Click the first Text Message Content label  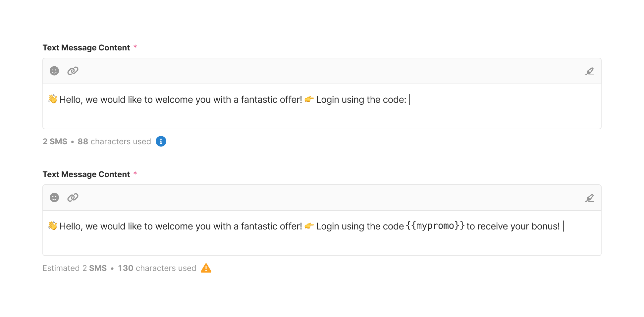tap(86, 48)
